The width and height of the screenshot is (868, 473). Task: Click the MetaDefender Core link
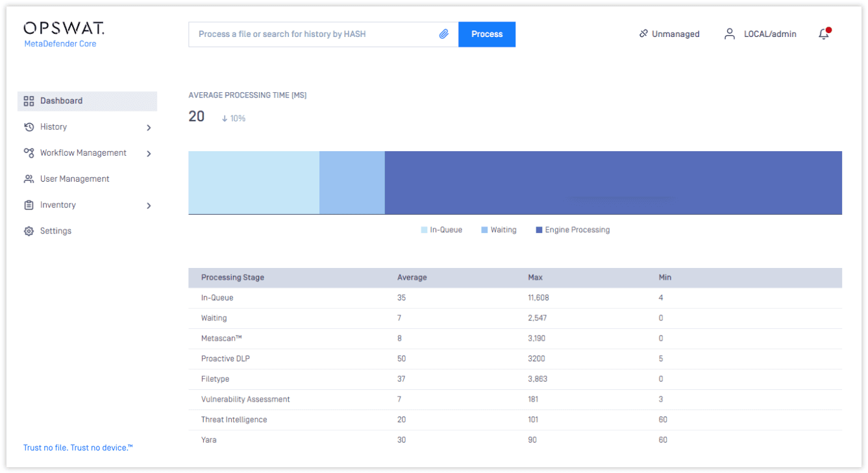pyautogui.click(x=60, y=44)
